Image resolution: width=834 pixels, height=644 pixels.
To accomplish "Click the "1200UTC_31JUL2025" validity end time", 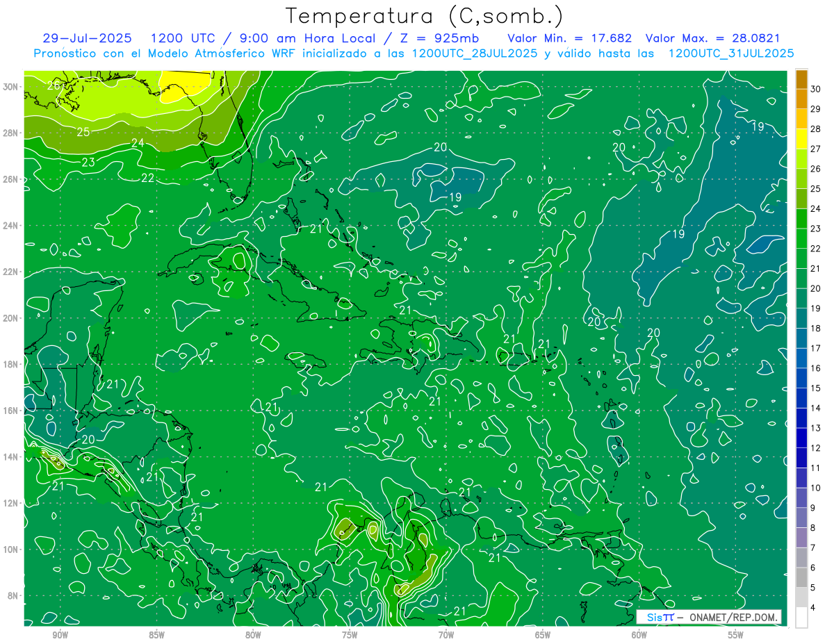I will pyautogui.click(x=731, y=53).
